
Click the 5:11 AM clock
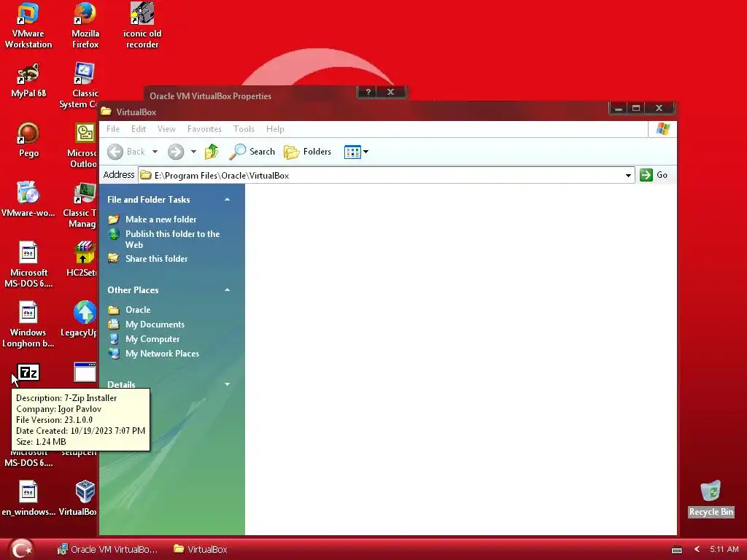tap(724, 550)
